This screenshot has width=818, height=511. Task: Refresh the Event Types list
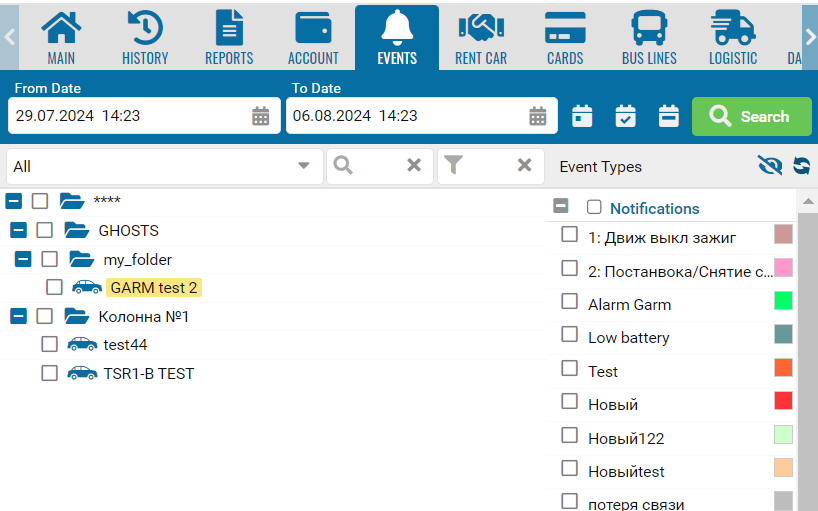[801, 166]
